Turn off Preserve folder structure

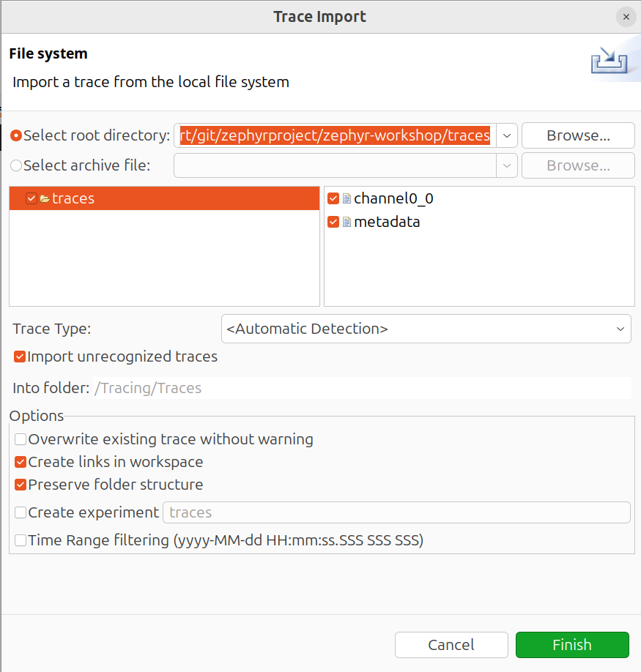click(x=21, y=485)
